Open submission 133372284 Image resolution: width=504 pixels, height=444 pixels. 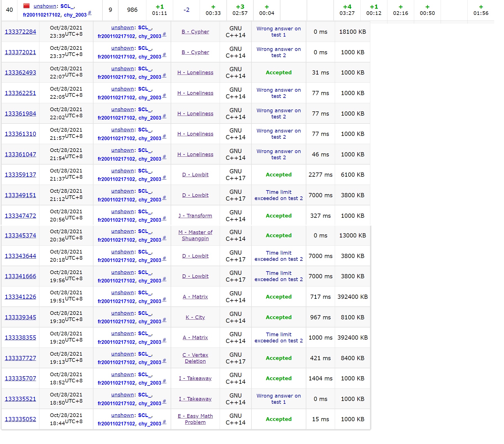[x=20, y=32]
